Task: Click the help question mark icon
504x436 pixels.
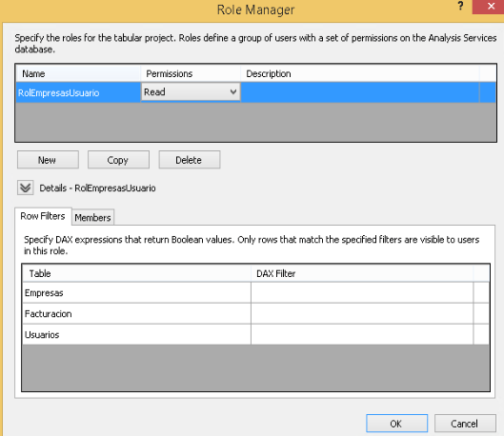Action: 460,6
